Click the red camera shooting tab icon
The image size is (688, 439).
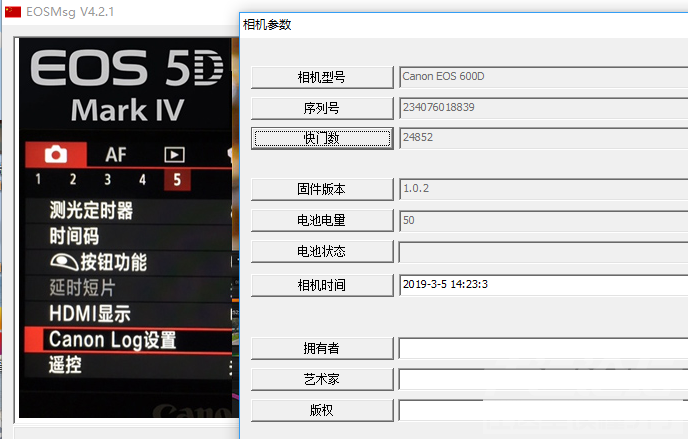pos(56,154)
